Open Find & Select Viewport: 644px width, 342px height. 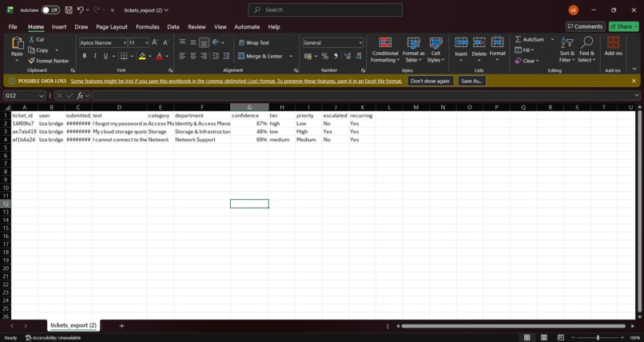click(x=586, y=50)
